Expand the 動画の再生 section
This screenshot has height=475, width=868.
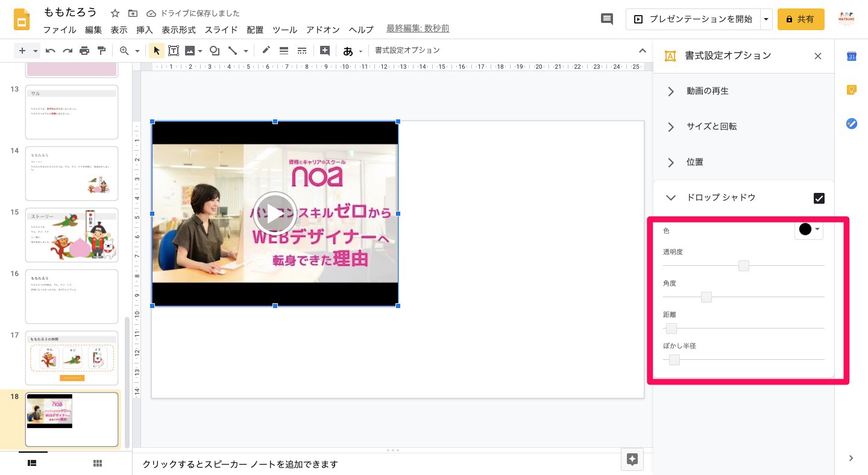click(x=670, y=92)
